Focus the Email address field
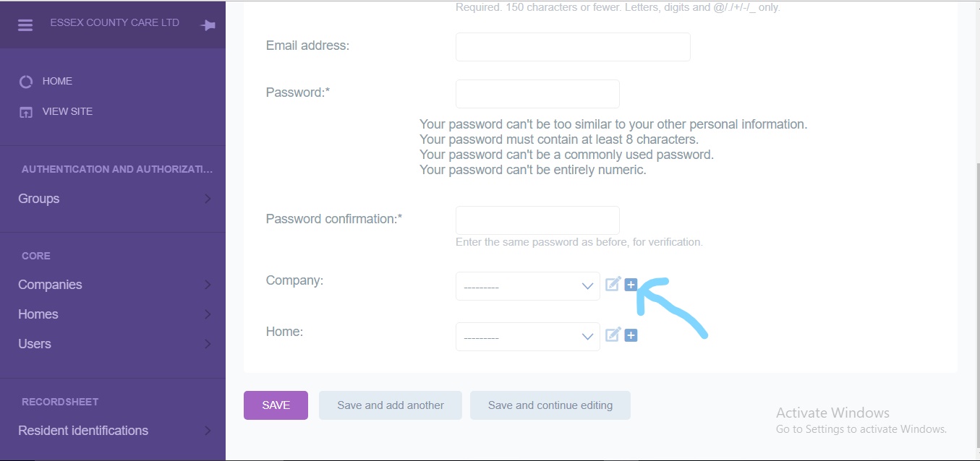 (x=573, y=47)
